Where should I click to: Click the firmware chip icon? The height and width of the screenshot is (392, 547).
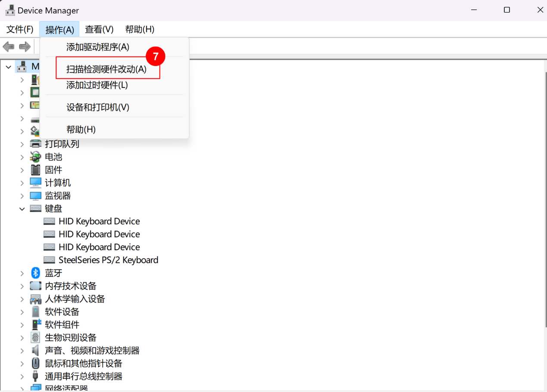coord(35,170)
